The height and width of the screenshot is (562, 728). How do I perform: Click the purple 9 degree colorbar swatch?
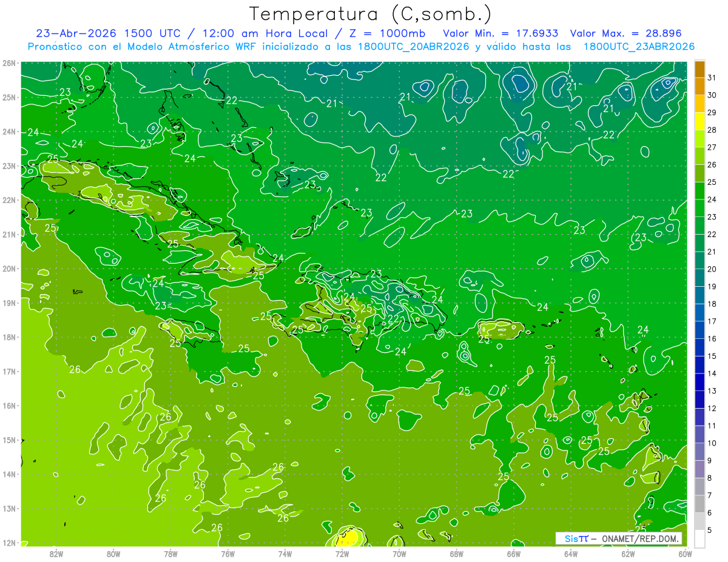699,452
